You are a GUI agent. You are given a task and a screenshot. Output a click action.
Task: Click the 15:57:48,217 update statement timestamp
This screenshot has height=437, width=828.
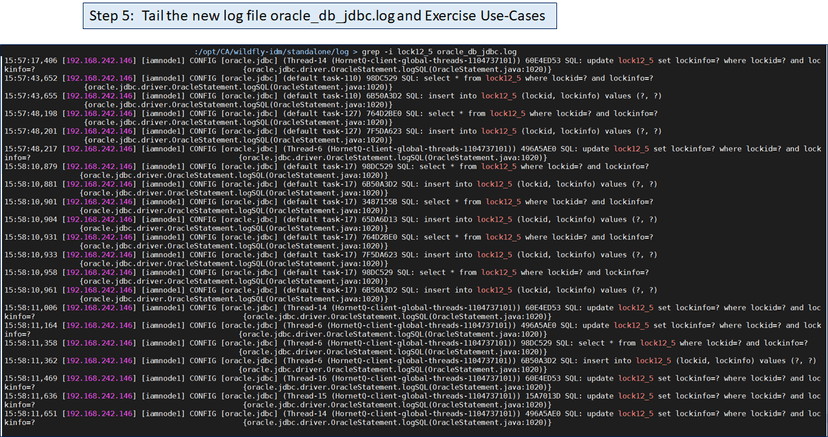coord(29,148)
